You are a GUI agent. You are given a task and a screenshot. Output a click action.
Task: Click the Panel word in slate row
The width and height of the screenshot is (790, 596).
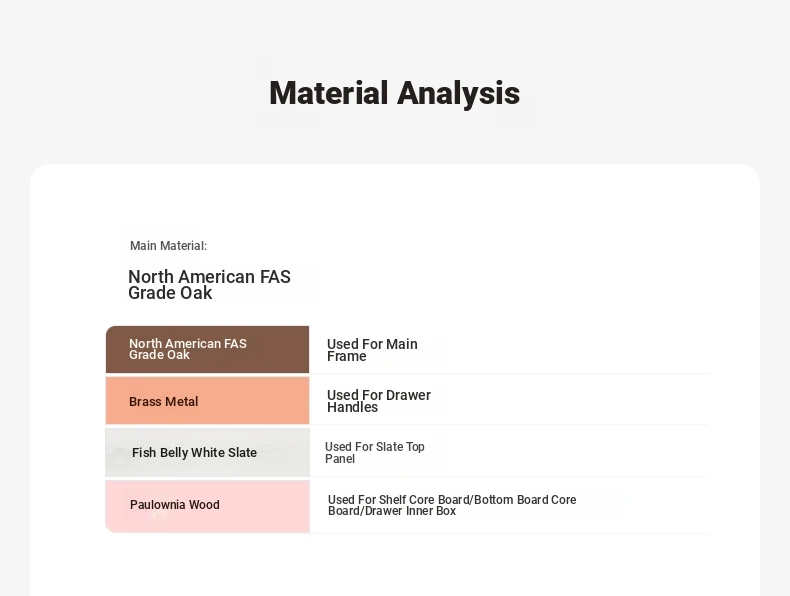(340, 459)
